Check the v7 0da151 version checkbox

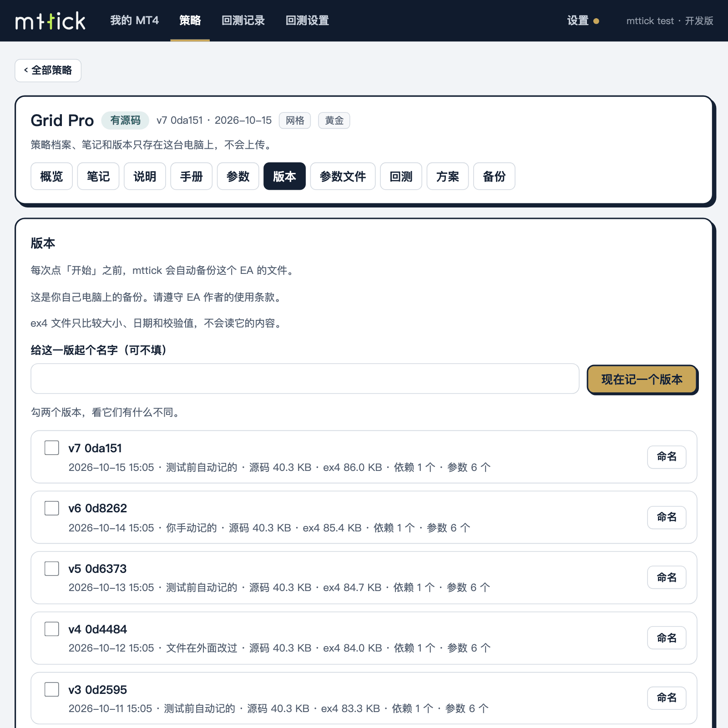[x=52, y=448]
